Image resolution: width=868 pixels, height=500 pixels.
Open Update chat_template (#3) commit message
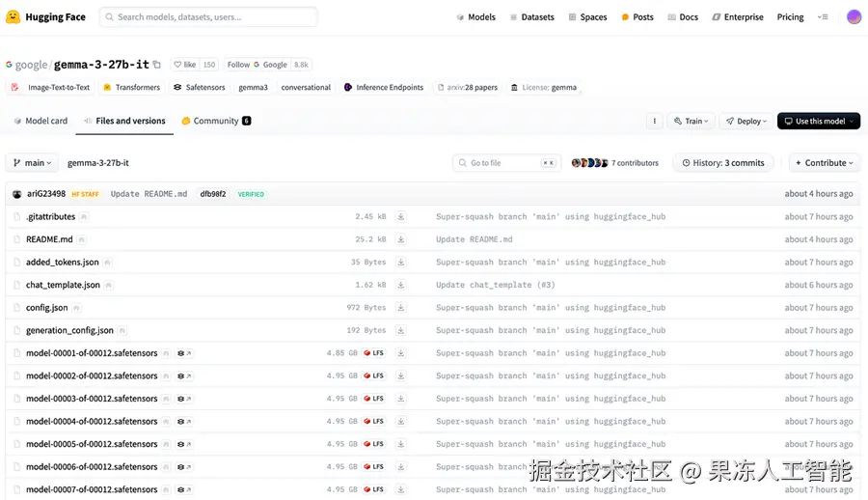[x=495, y=285]
